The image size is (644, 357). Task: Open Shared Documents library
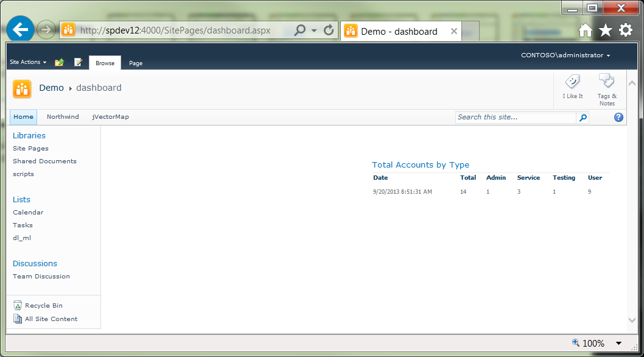tap(44, 161)
